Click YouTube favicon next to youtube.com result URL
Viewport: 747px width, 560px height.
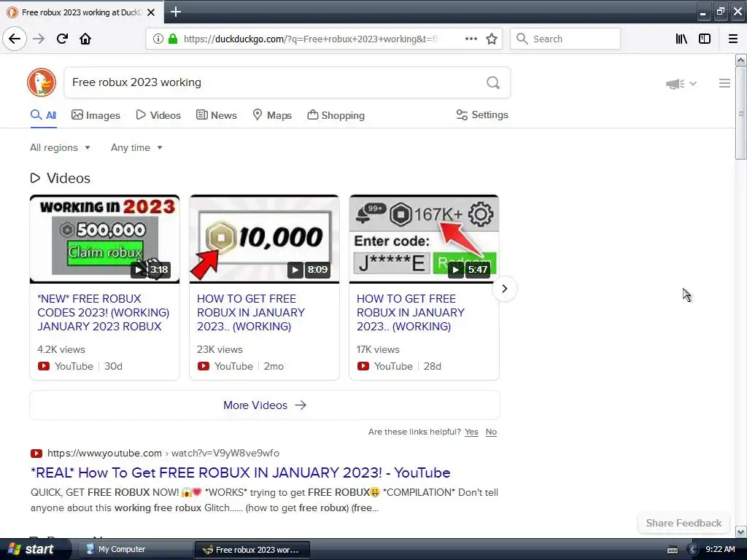click(36, 454)
